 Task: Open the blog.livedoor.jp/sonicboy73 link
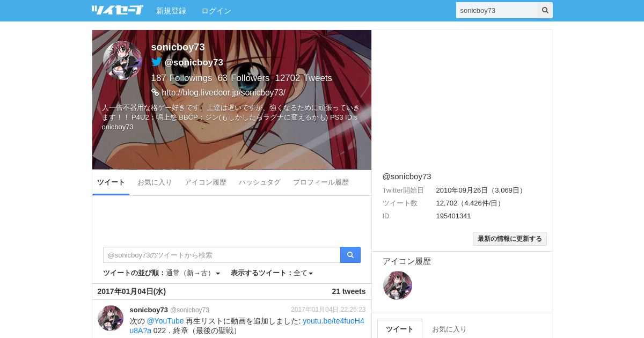(224, 92)
